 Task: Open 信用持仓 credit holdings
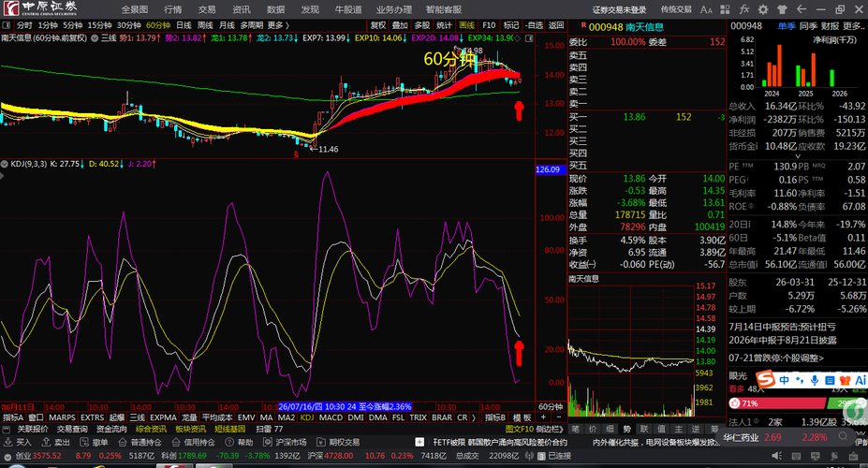click(193, 442)
